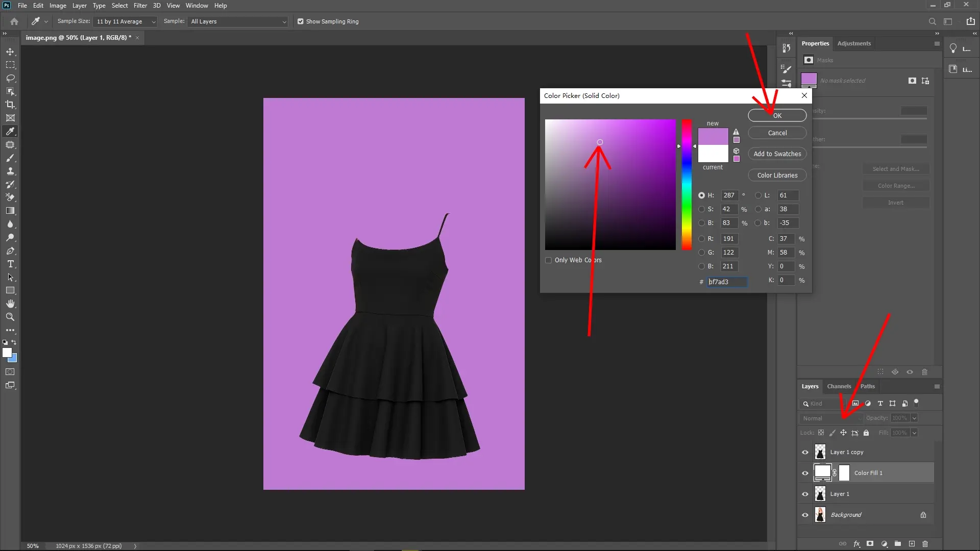Screen dimensions: 980x551
Task: Click OK in the Color Picker
Action: click(776, 115)
